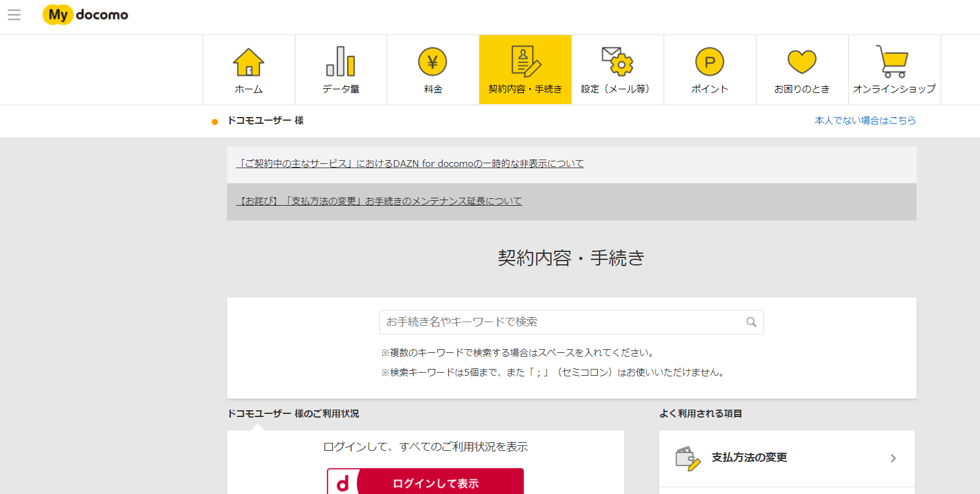Focus the お手続き名やキーワードで検索 field
The image size is (980, 494).
(x=571, y=322)
